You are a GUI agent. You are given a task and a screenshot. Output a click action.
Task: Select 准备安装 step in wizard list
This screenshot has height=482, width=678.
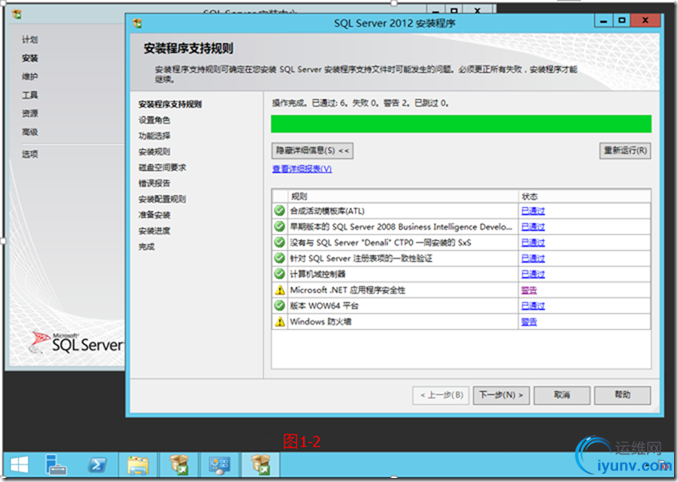pyautogui.click(x=154, y=215)
